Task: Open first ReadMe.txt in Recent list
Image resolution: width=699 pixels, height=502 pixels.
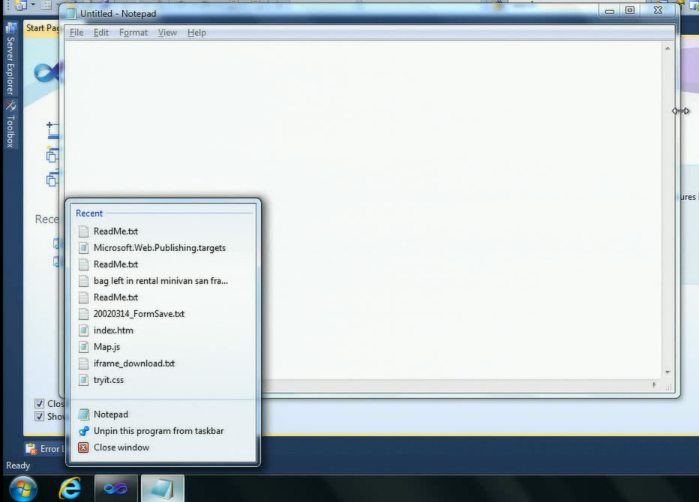Action: tap(163, 231)
